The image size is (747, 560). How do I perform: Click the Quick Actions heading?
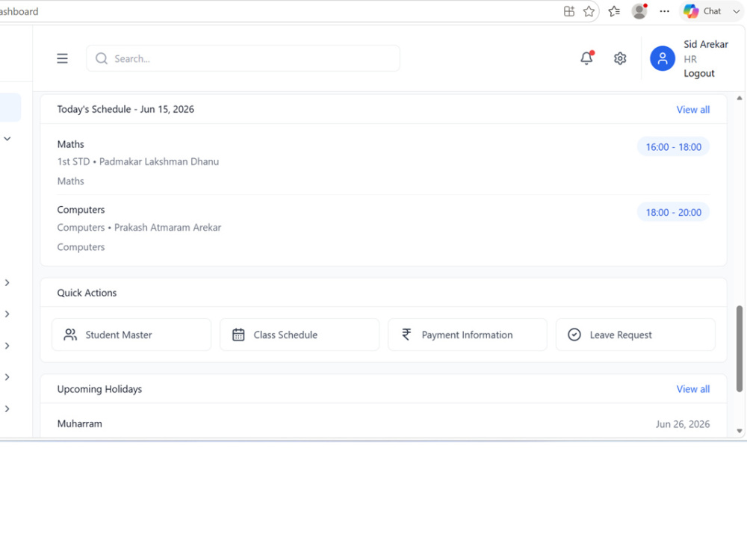click(87, 293)
